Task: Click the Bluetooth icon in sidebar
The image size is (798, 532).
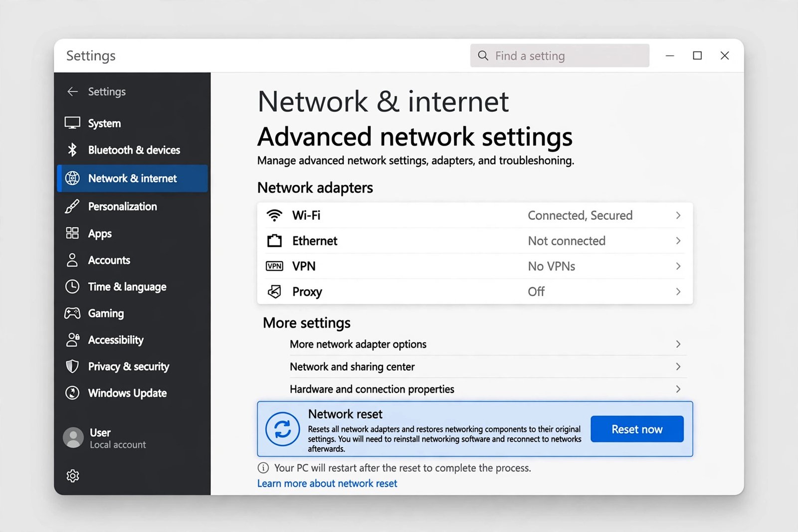Action: [72, 150]
